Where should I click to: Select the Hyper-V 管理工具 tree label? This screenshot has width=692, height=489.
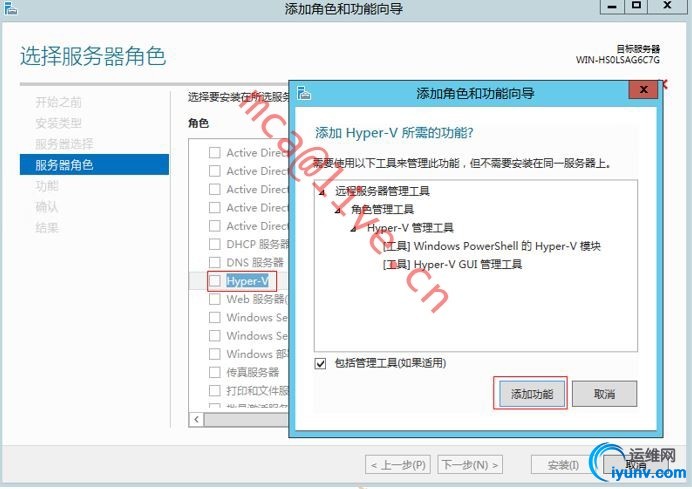[x=410, y=228]
